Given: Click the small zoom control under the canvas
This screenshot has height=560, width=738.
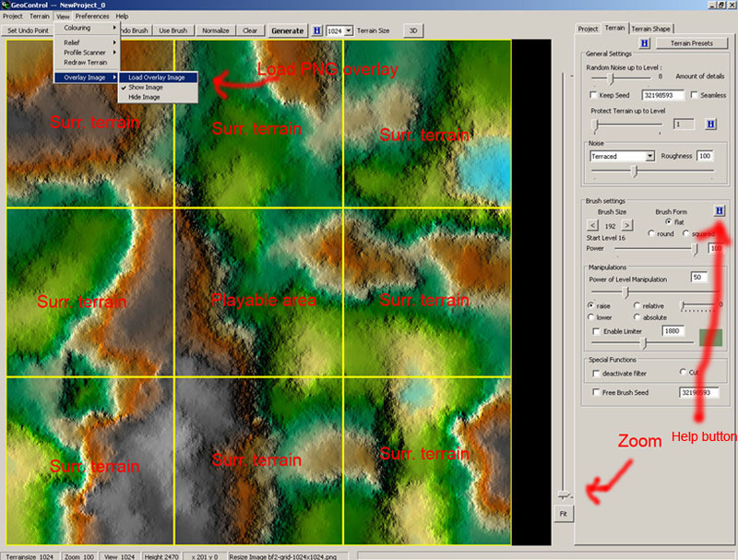Looking at the screenshot, I should coord(564,494).
